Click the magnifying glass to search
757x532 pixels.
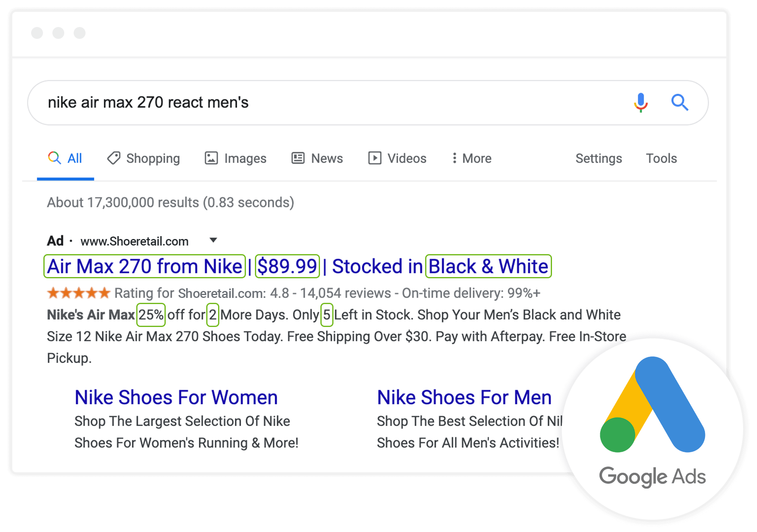680,103
